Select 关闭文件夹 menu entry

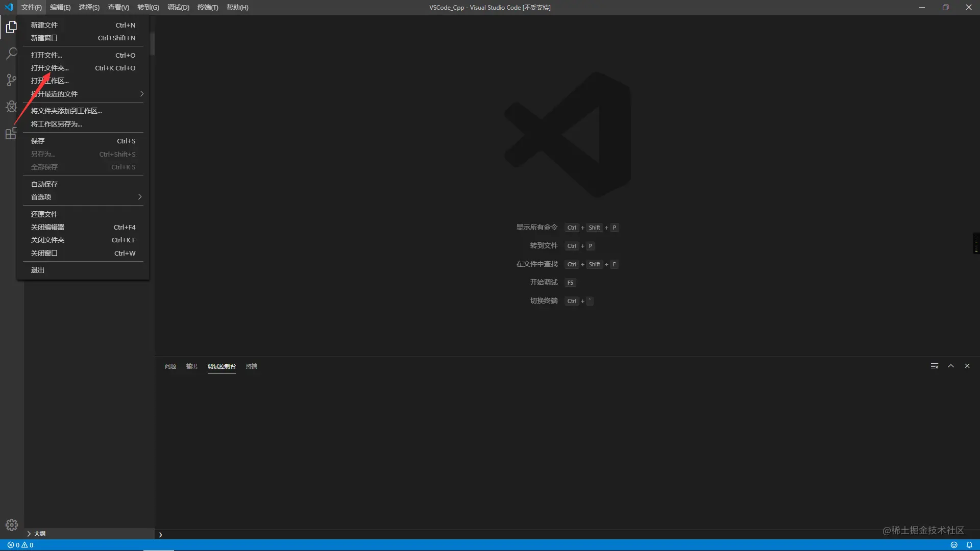[83, 240]
